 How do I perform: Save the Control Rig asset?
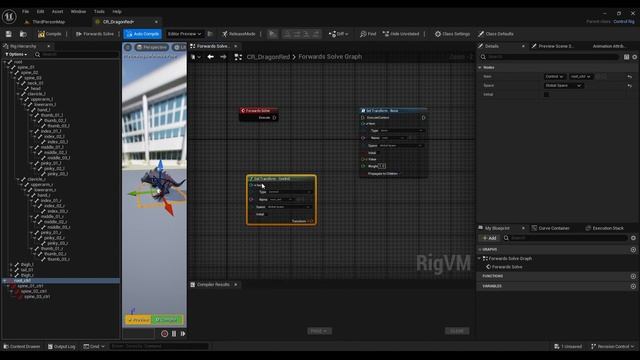(9, 34)
